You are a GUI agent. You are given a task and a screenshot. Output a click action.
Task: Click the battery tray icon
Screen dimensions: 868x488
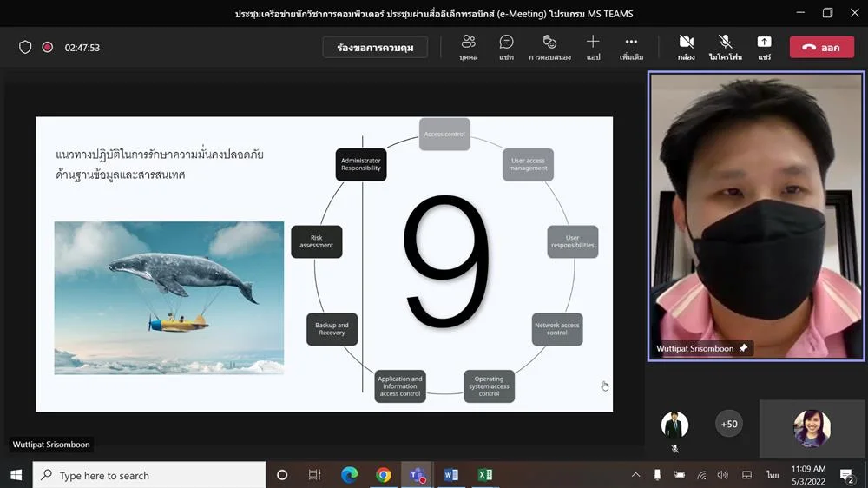tap(680, 475)
